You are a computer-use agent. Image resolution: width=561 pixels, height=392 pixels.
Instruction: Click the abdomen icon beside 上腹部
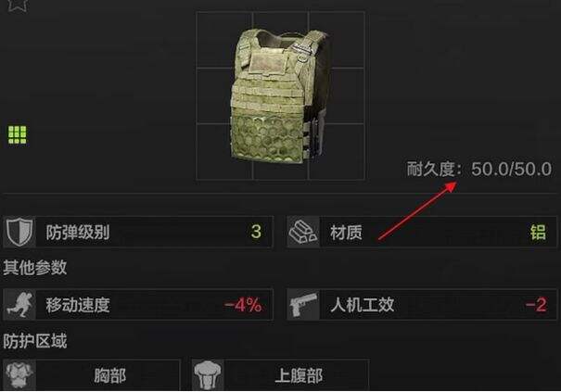pos(208,374)
